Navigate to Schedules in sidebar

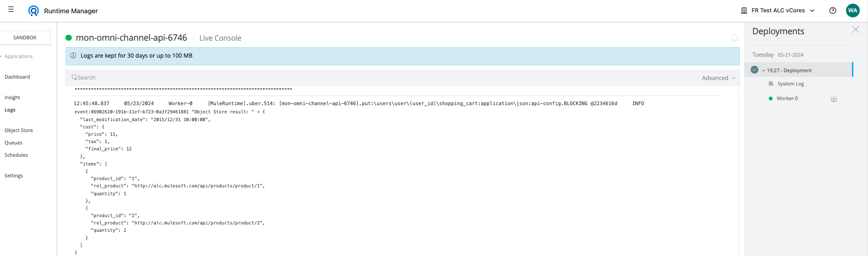click(x=16, y=155)
